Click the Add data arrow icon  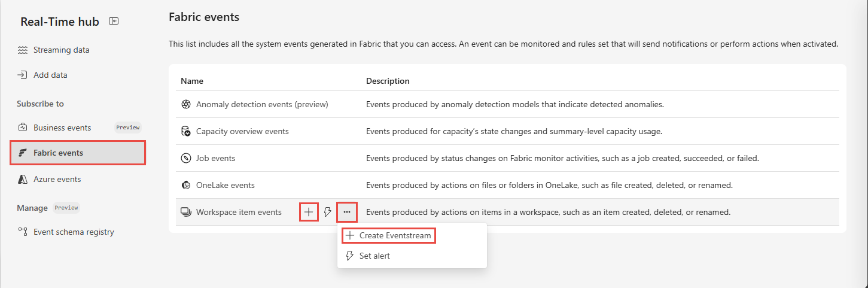point(23,75)
